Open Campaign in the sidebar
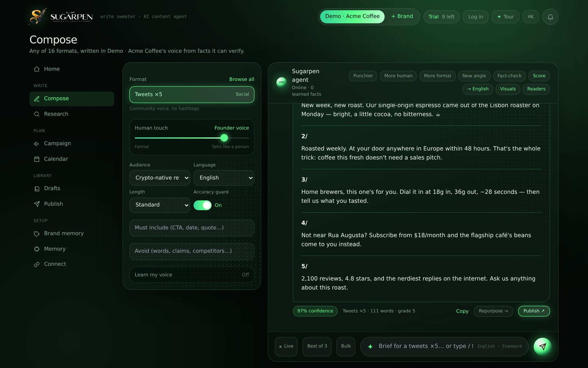588x368 pixels. click(72, 144)
